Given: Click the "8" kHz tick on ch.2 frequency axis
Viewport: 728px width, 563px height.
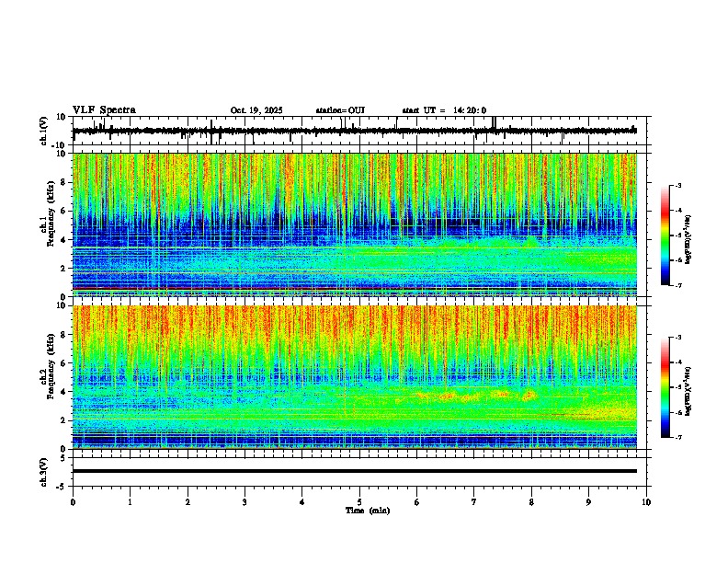Looking at the screenshot, I should (63, 335).
